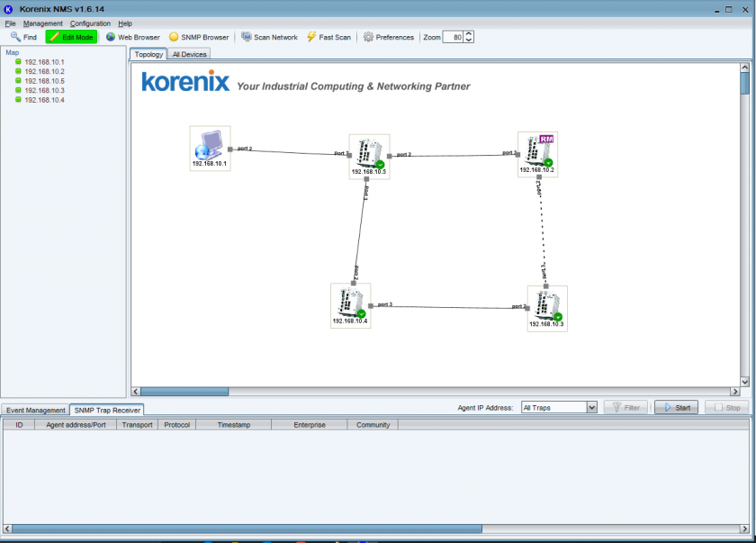Sort by the Timestamp column header
Screen dimensions: 756x543
[234, 425]
